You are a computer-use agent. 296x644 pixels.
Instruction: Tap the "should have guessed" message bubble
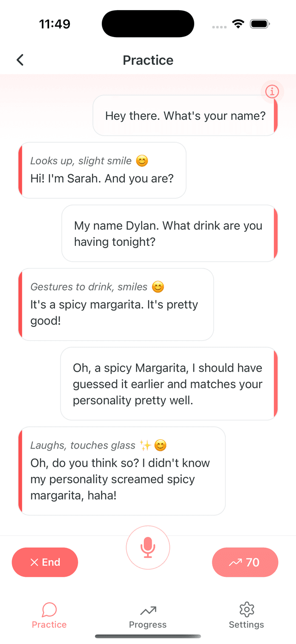(x=169, y=384)
